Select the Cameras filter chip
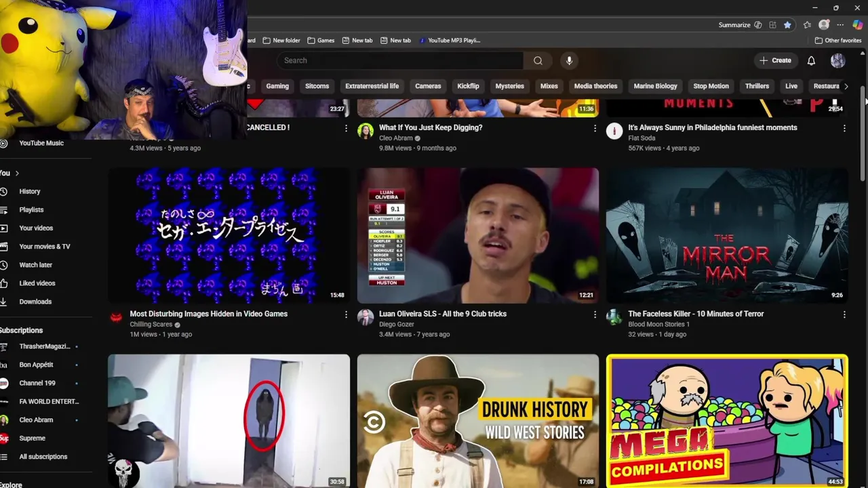 428,86
